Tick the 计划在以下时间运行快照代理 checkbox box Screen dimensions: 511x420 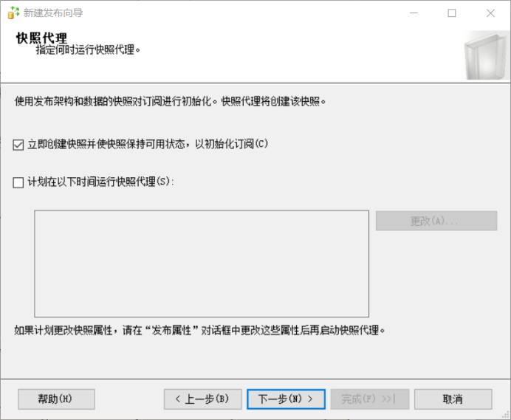18,183
